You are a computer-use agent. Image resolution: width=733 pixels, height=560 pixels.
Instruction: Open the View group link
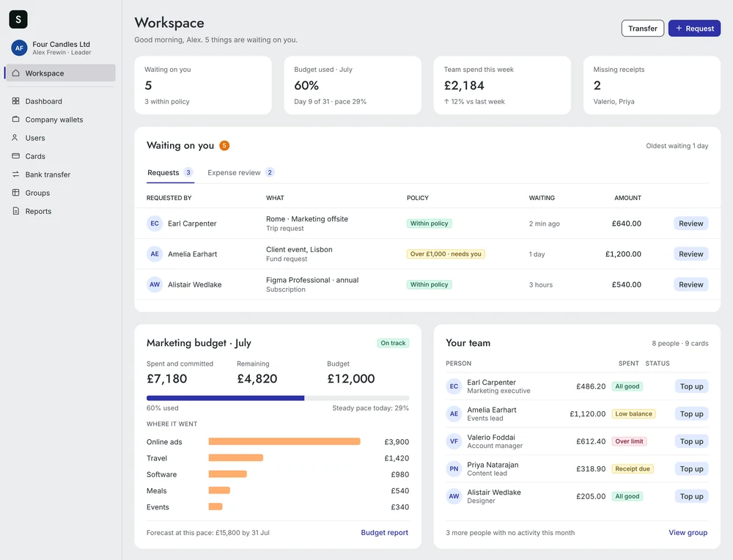point(688,532)
